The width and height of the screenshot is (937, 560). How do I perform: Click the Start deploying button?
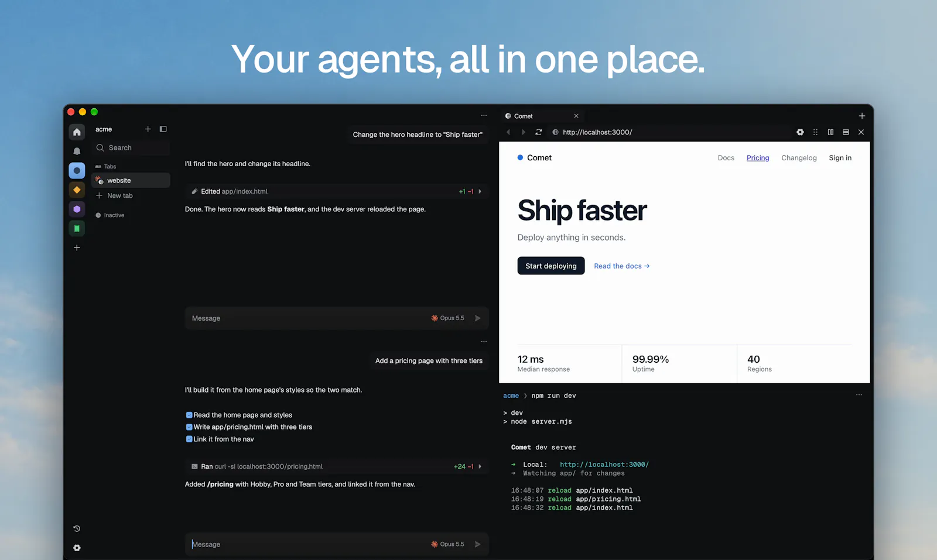click(x=551, y=266)
